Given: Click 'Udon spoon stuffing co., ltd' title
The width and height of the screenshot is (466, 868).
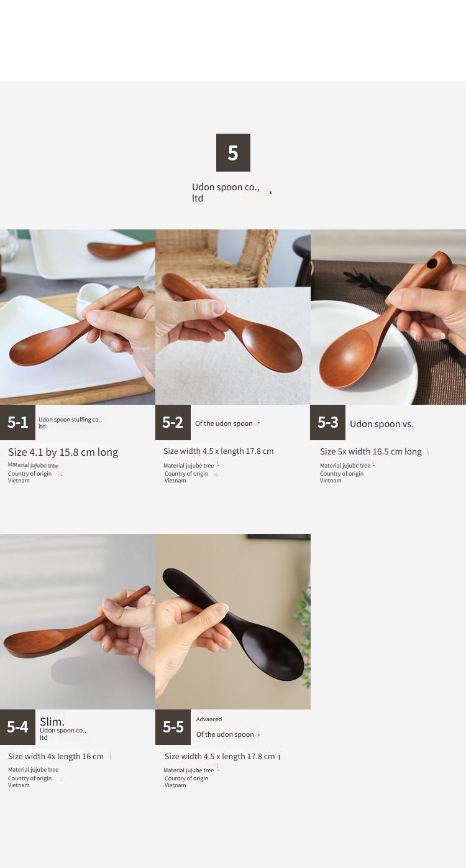Looking at the screenshot, I should pos(70,423).
